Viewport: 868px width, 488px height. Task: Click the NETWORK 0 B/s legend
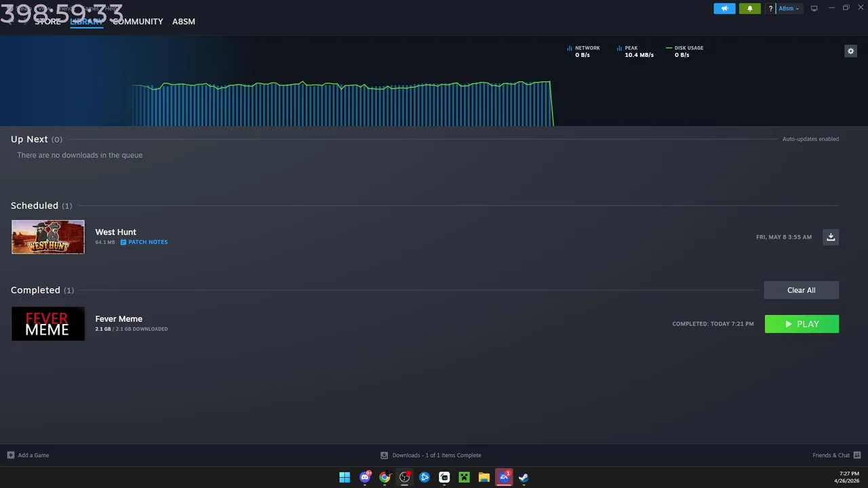click(x=583, y=52)
